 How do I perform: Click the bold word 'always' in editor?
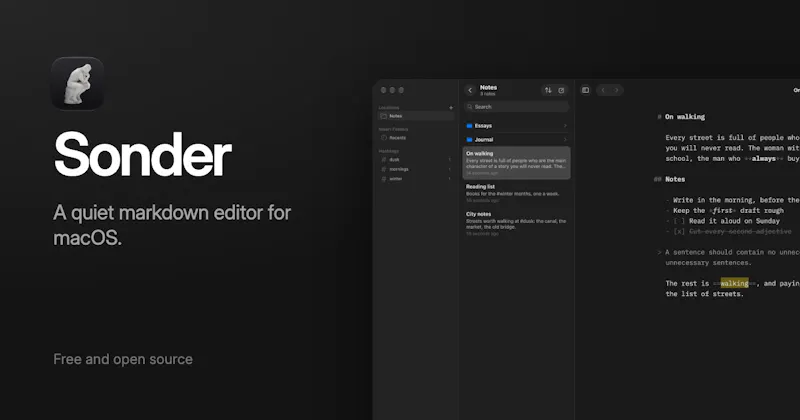pos(763,159)
